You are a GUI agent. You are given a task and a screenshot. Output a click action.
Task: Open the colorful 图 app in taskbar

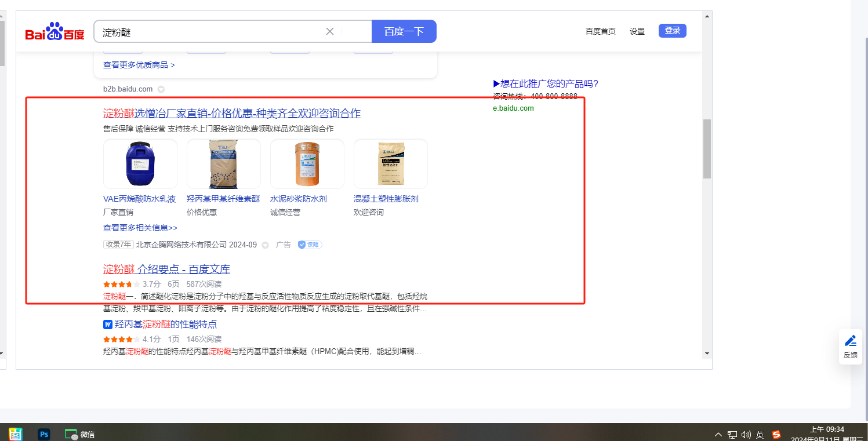point(16,434)
